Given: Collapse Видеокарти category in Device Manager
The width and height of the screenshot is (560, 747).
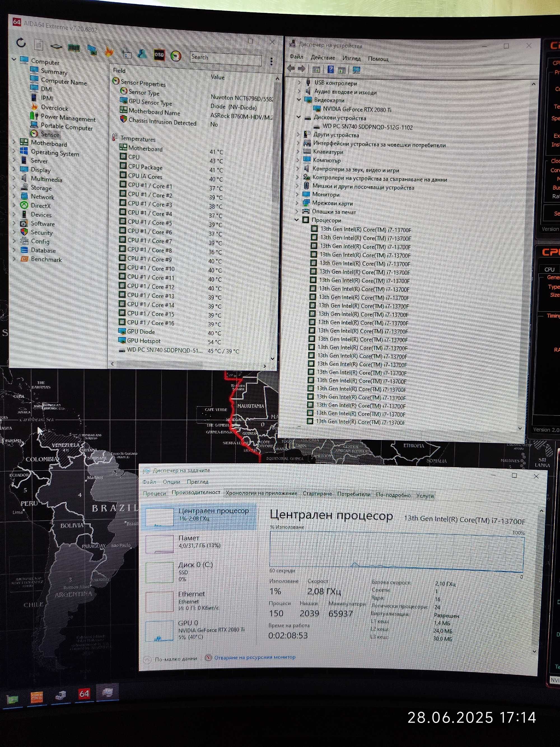Looking at the screenshot, I should point(299,100).
